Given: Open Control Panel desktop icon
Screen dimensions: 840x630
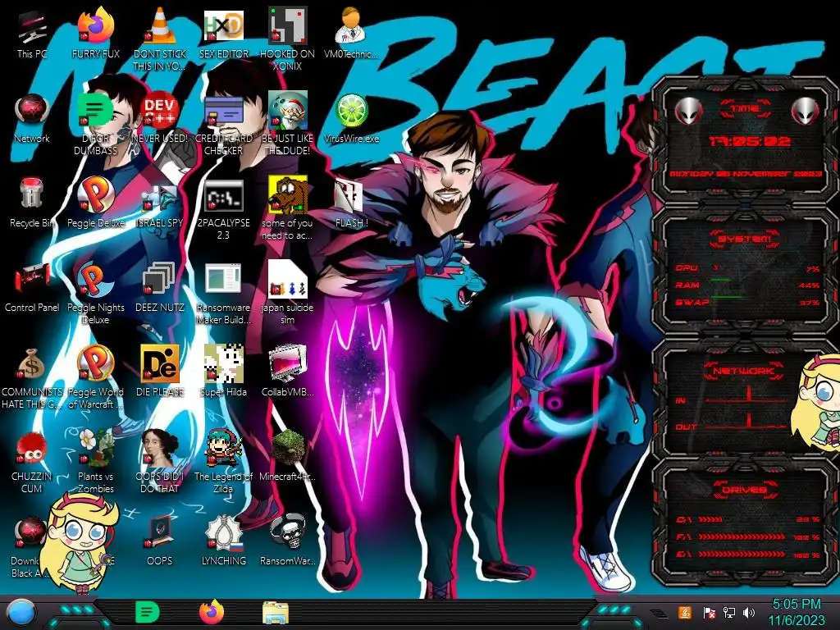Looking at the screenshot, I should [x=32, y=287].
